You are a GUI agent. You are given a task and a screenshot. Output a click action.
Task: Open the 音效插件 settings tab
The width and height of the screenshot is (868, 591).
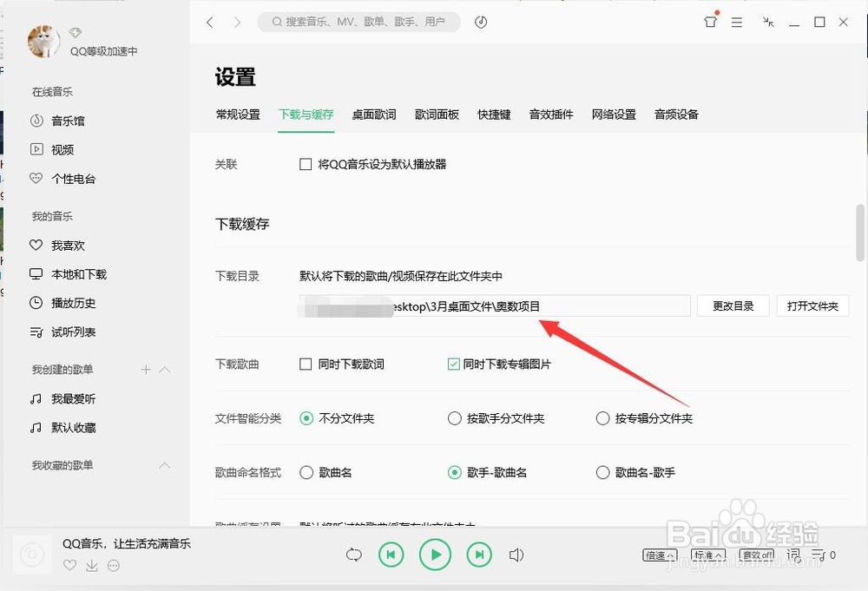tap(550, 114)
